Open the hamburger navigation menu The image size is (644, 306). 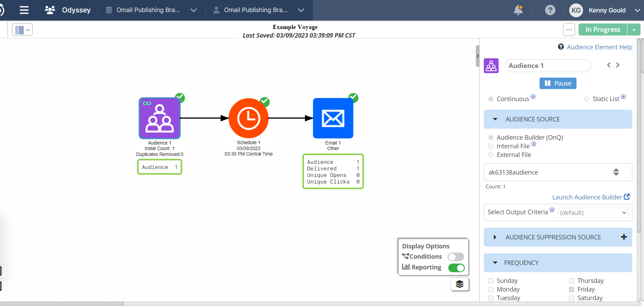[x=24, y=10]
